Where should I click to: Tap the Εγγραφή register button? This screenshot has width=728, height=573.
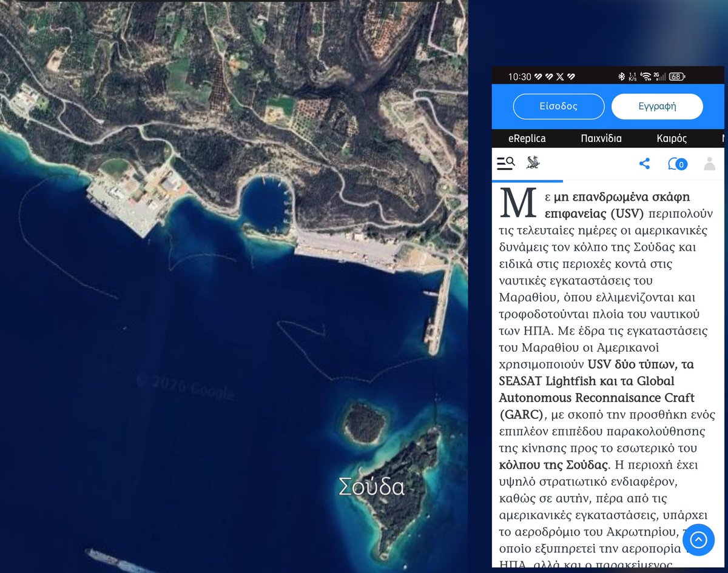[x=657, y=106]
